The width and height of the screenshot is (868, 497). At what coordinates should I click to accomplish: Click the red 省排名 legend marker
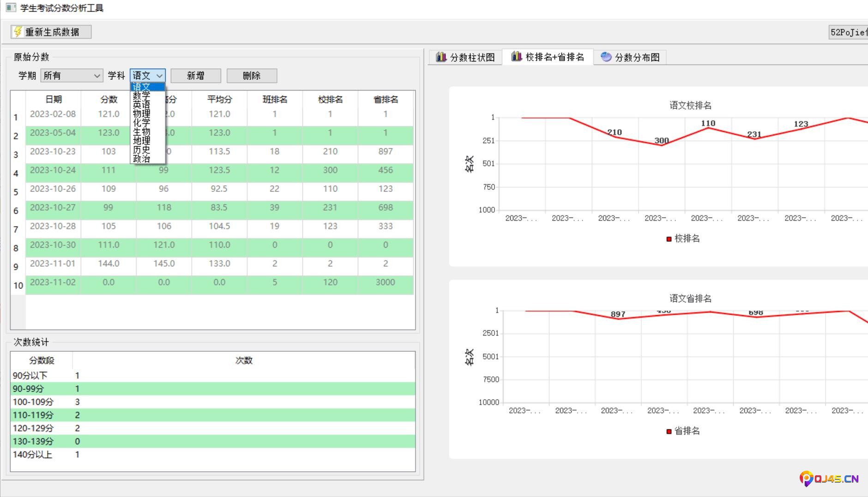(x=669, y=431)
